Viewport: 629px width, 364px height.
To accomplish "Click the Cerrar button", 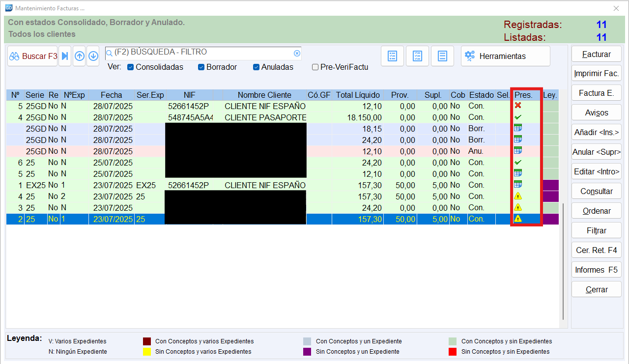I will click(597, 290).
